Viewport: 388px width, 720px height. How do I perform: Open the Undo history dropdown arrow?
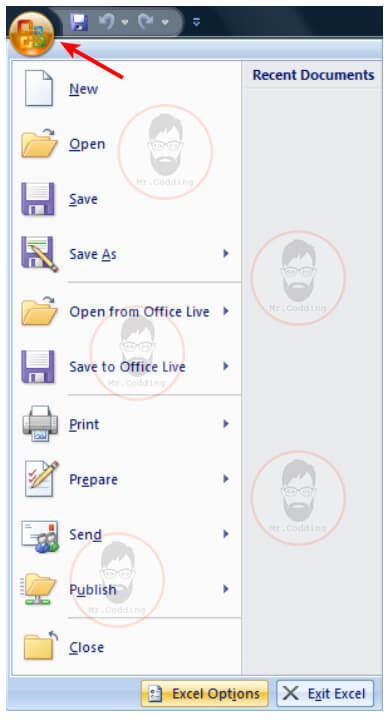pyautogui.click(x=124, y=22)
